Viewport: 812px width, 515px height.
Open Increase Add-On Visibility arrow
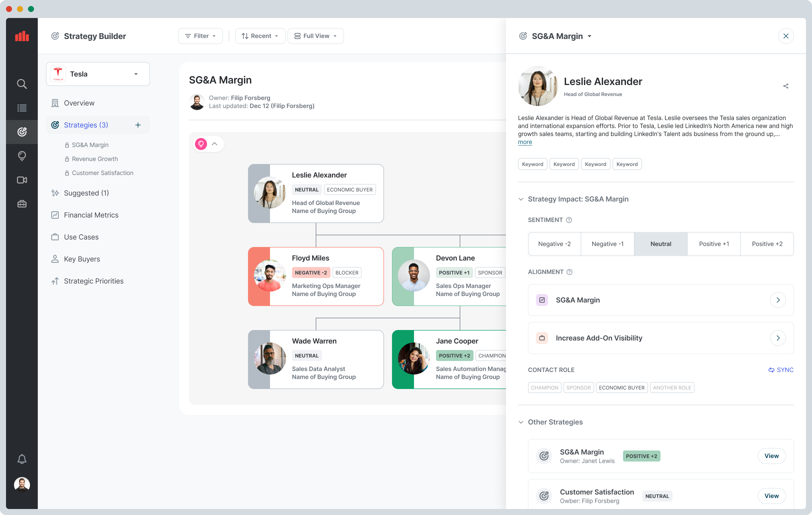pyautogui.click(x=778, y=338)
